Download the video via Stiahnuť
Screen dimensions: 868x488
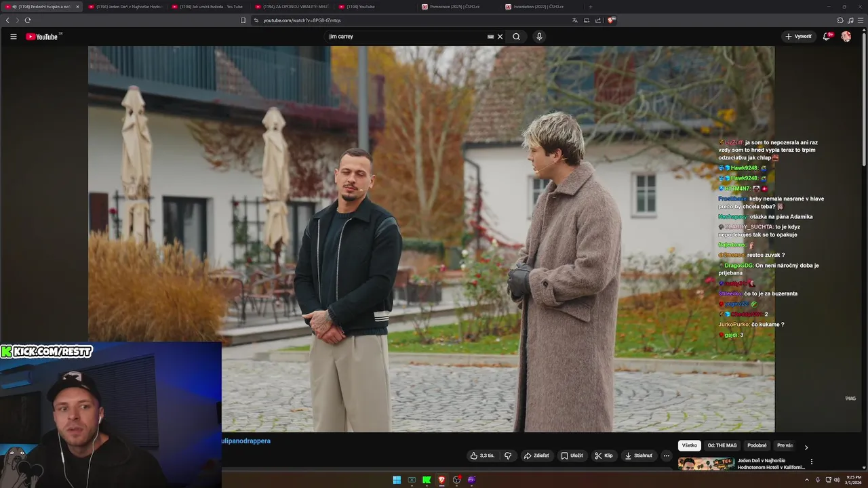click(x=638, y=455)
